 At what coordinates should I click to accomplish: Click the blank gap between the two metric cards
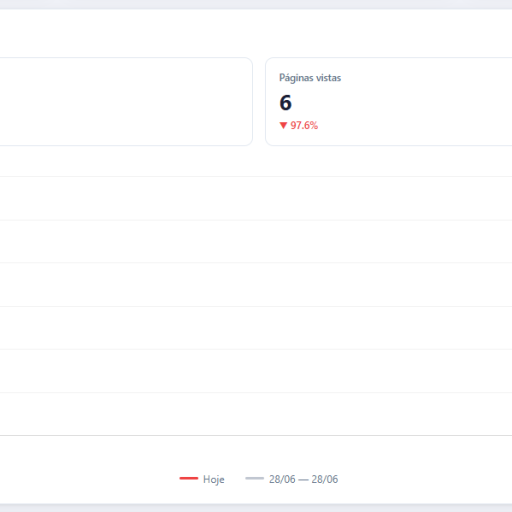click(x=259, y=102)
